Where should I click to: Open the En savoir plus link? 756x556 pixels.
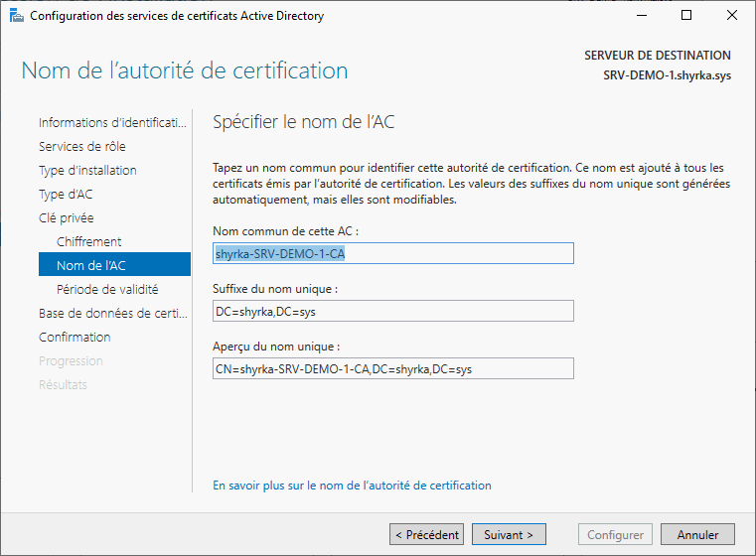352,486
